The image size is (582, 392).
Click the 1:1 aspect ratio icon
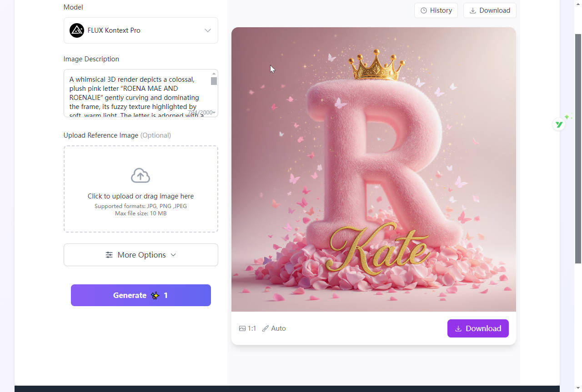pos(242,328)
